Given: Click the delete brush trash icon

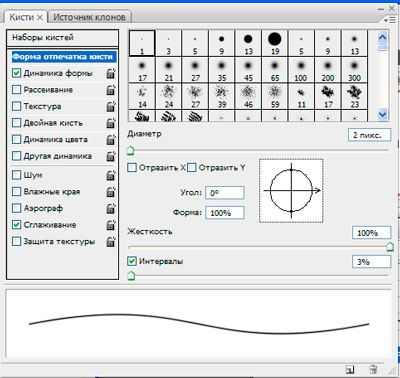Looking at the screenshot, I should point(373,369).
